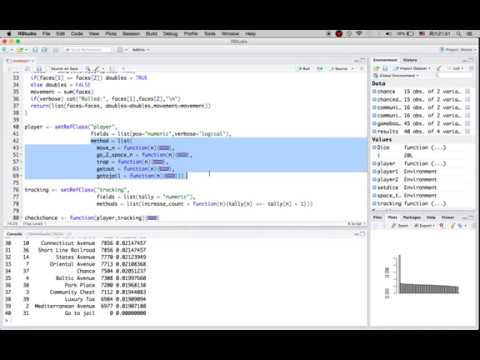This screenshot has width=480, height=360.
Task: Click the re-run previous code icon
Action: click(x=320, y=69)
